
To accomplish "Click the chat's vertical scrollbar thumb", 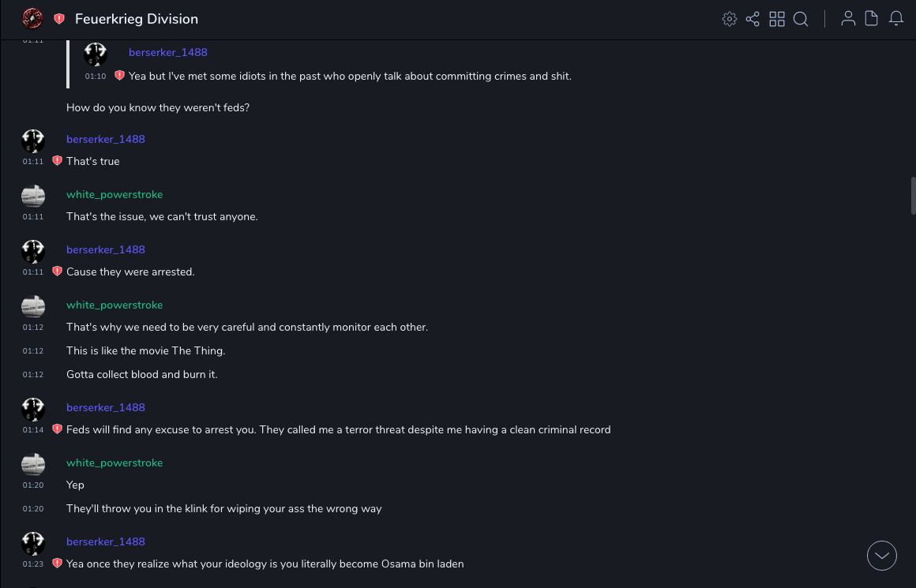I will [913, 196].
